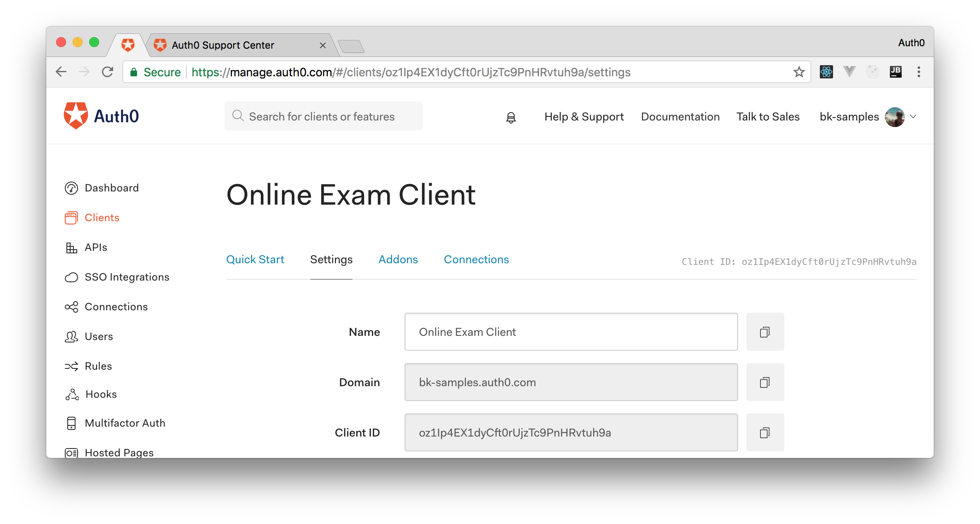Viewport: 980px width, 524px height.
Task: Open the Documentation link
Action: click(x=680, y=117)
